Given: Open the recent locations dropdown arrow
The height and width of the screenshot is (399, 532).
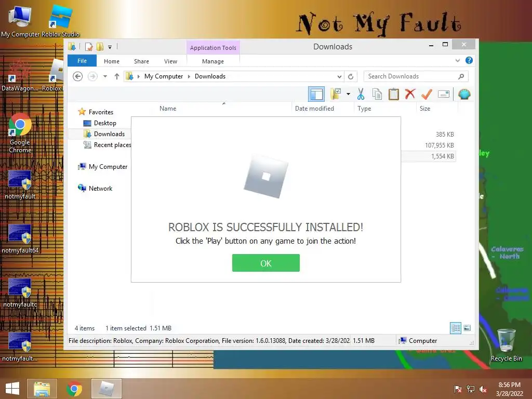Looking at the screenshot, I should pos(105,76).
